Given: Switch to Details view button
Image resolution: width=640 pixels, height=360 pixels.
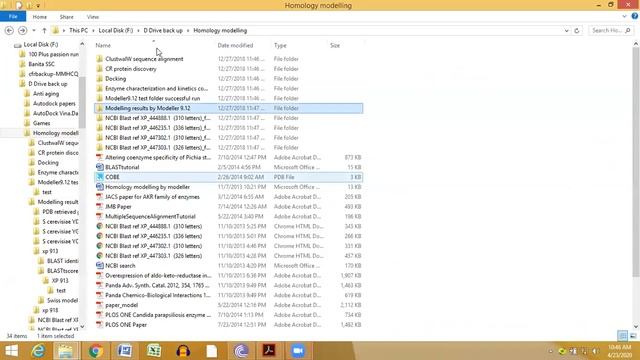Looking at the screenshot, I should coord(622,336).
